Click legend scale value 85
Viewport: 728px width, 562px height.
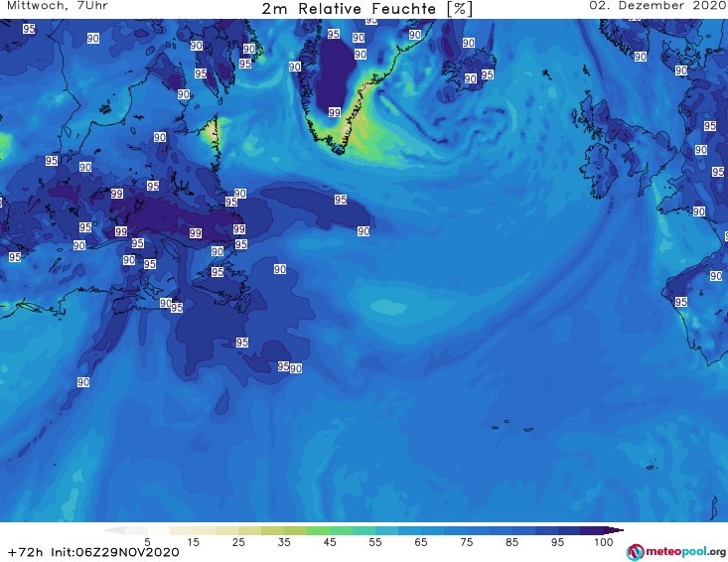512,542
